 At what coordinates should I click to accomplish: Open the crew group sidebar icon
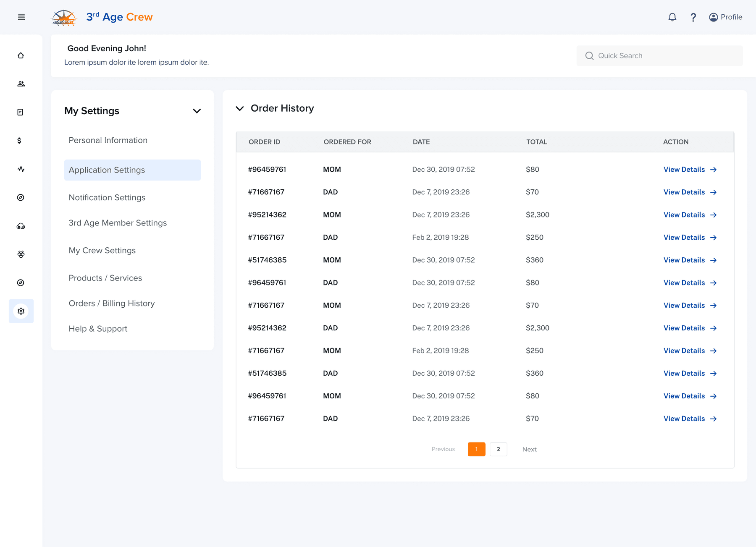(x=21, y=254)
